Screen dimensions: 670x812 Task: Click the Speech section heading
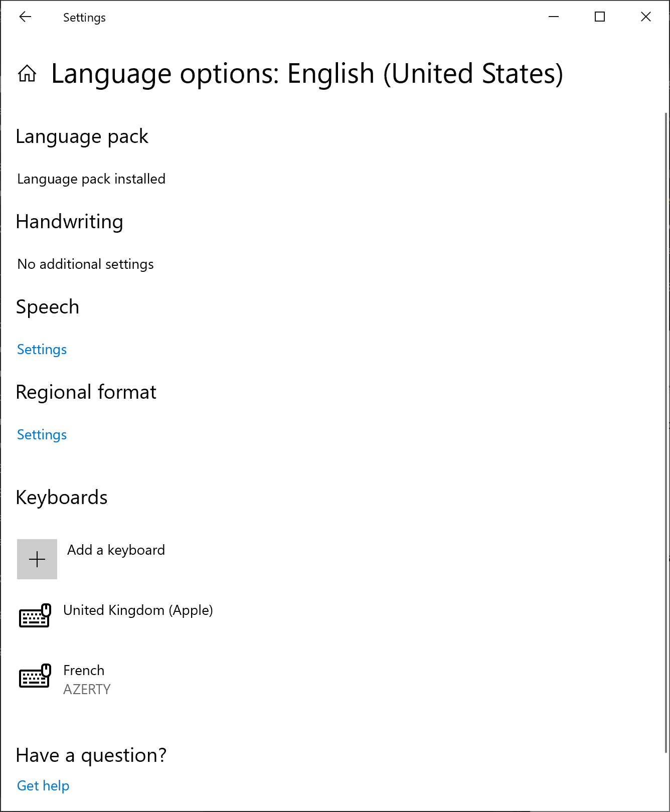coord(48,306)
